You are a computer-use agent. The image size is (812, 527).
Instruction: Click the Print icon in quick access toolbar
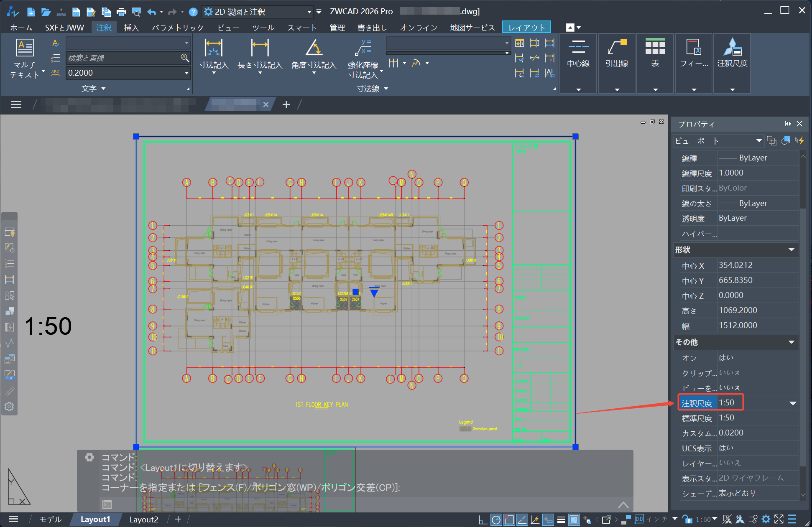(x=121, y=12)
